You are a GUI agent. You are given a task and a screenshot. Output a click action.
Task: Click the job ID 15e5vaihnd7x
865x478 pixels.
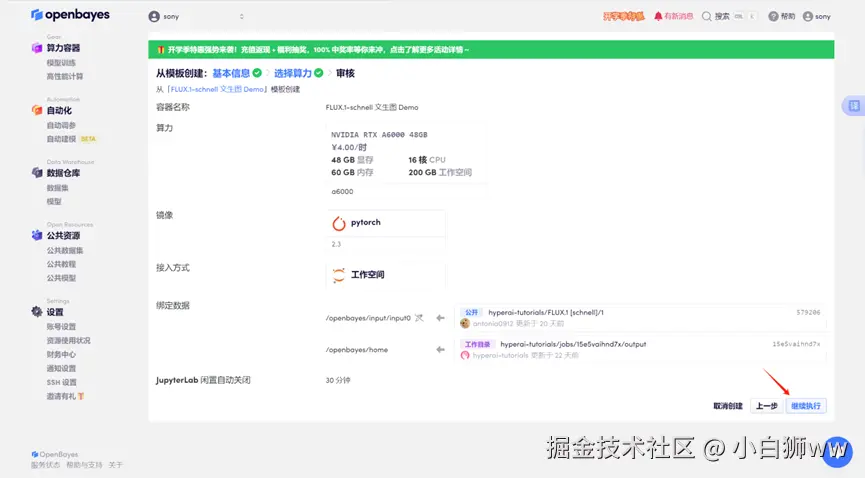(x=796, y=344)
